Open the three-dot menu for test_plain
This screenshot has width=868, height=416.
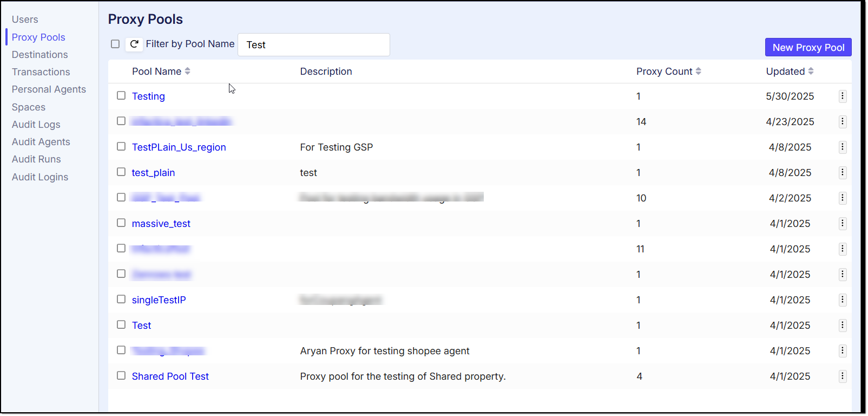tap(843, 173)
